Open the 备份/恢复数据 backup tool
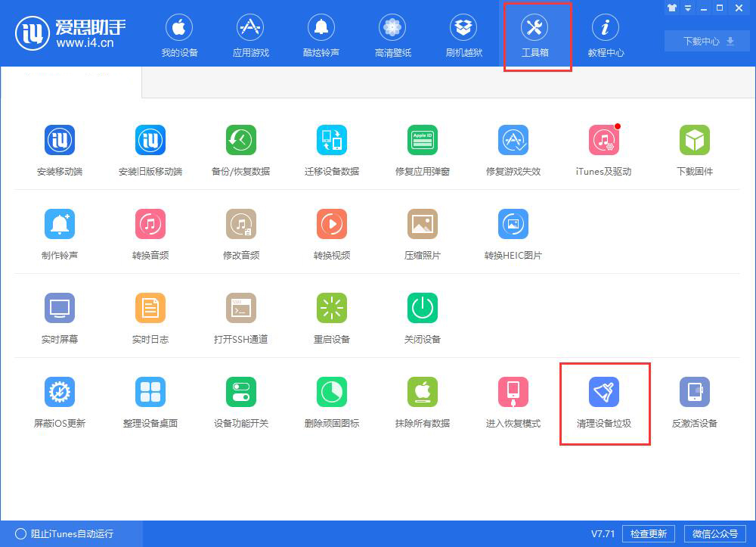The width and height of the screenshot is (756, 547). click(240, 148)
